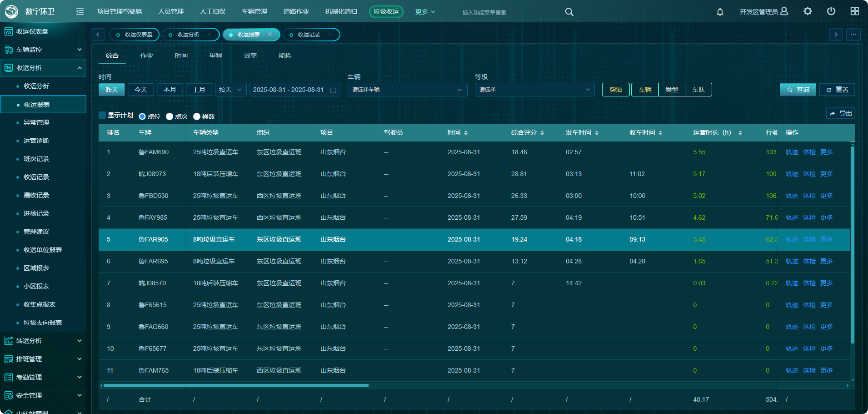Enable the 显示计划 checkbox
Image resolution: width=868 pixels, height=414 pixels.
click(x=103, y=116)
